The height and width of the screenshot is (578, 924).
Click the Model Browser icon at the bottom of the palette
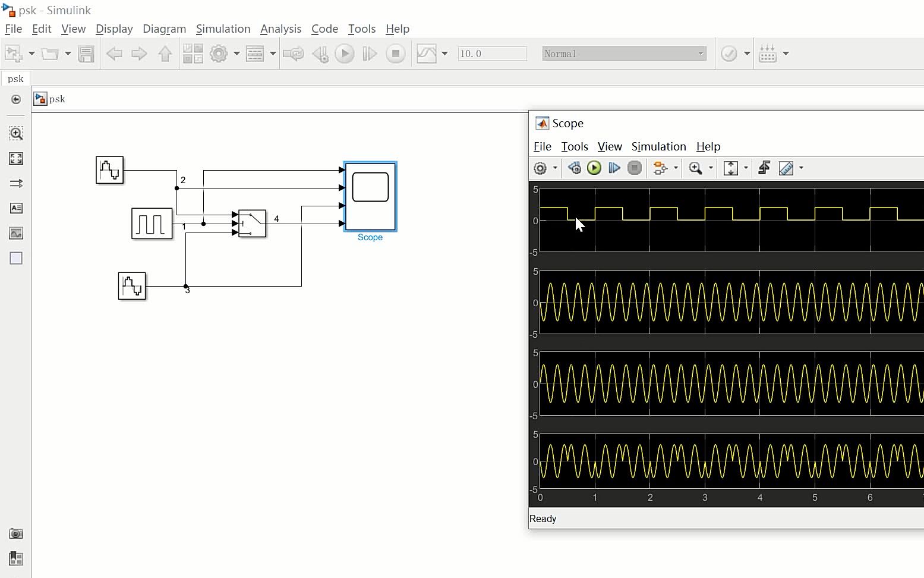16,558
